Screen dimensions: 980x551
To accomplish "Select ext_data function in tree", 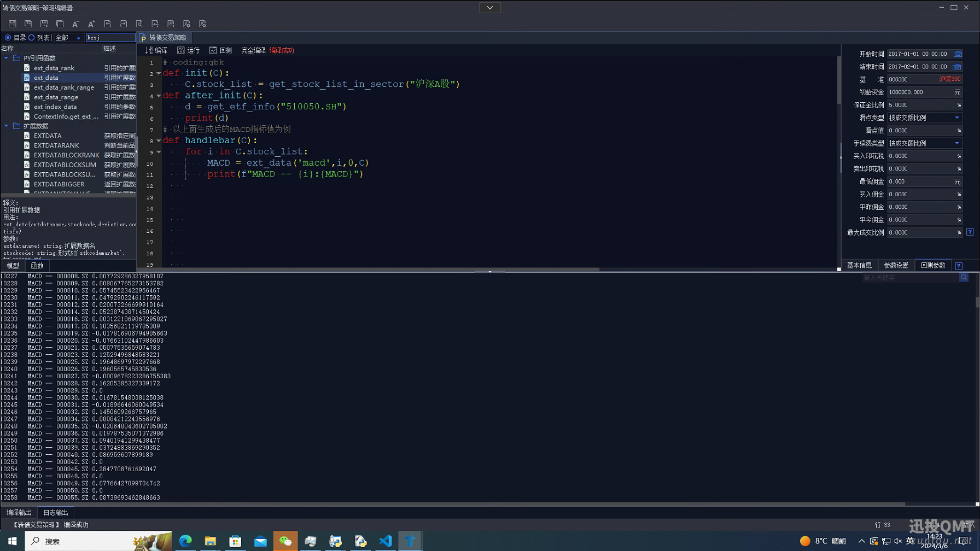I will pos(46,78).
